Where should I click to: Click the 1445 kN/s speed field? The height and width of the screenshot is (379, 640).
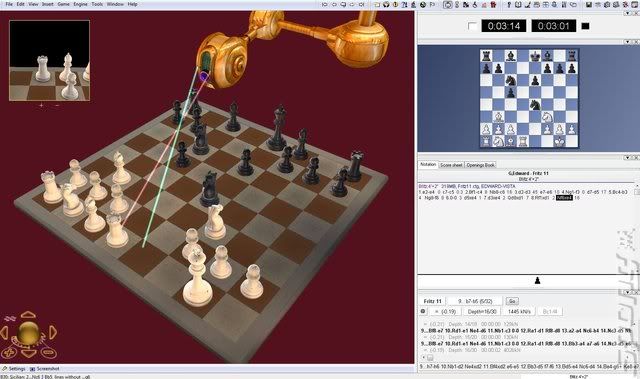tap(519, 311)
